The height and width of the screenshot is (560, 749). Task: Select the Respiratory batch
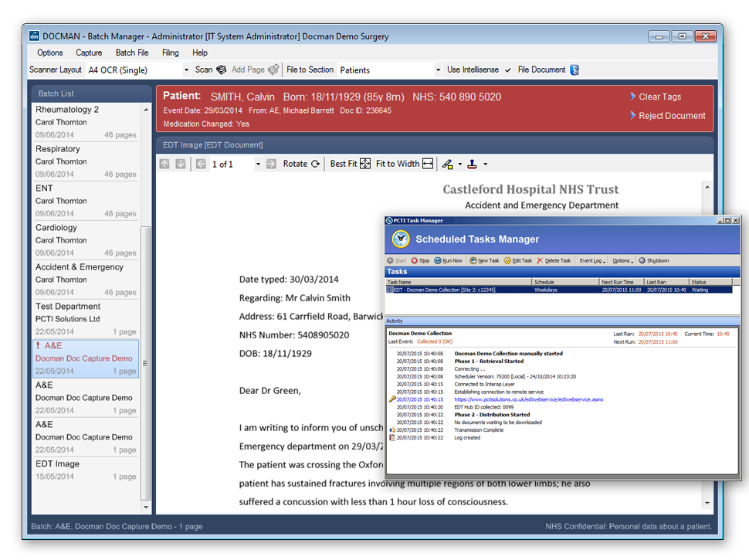[86, 161]
